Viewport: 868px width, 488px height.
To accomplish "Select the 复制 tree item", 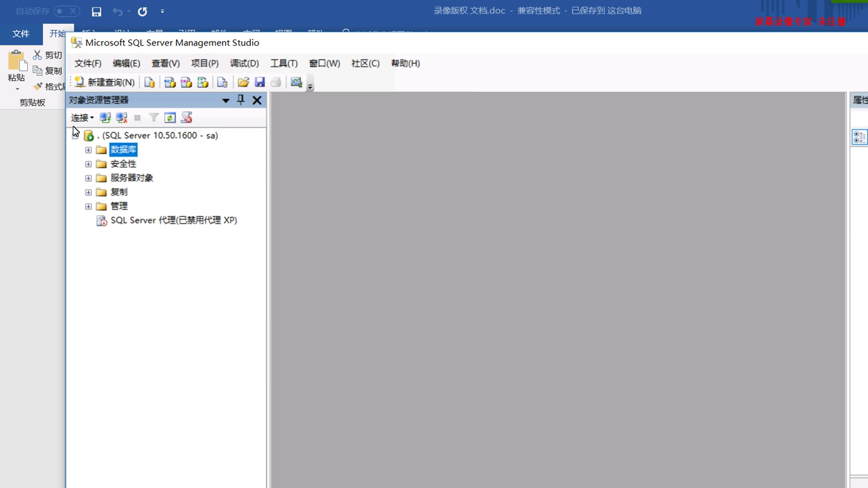I will click(x=119, y=192).
